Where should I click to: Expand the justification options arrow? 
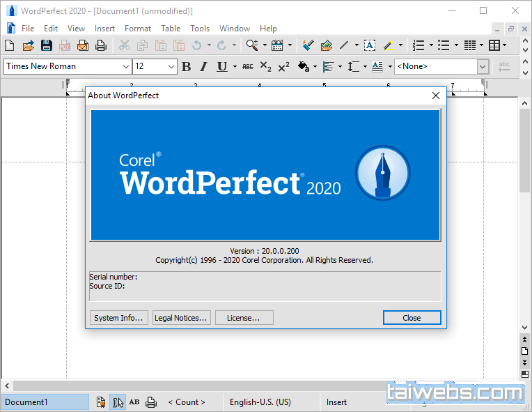340,66
